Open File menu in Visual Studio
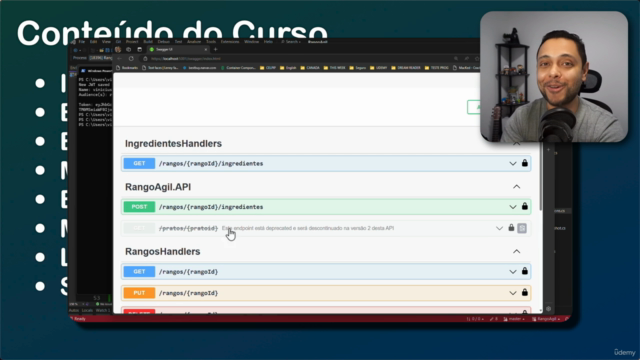The height and width of the screenshot is (360, 640). pos(82,42)
